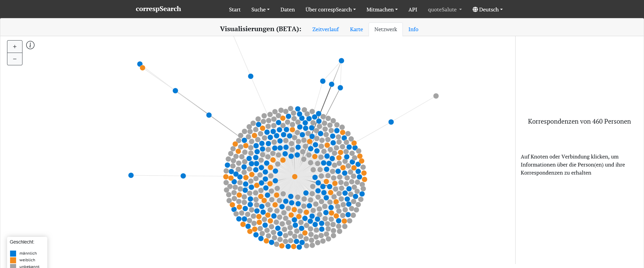Switch to the Karte tab
644x268 pixels.
(356, 29)
